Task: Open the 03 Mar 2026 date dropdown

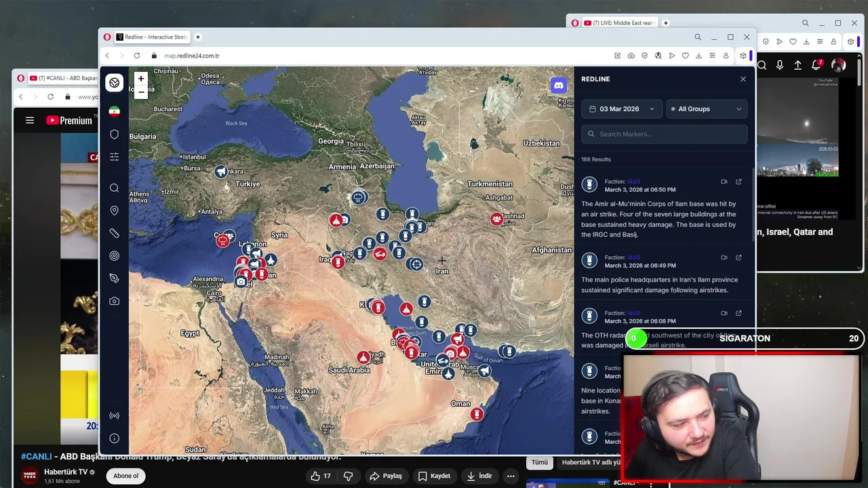Action: tap(622, 109)
